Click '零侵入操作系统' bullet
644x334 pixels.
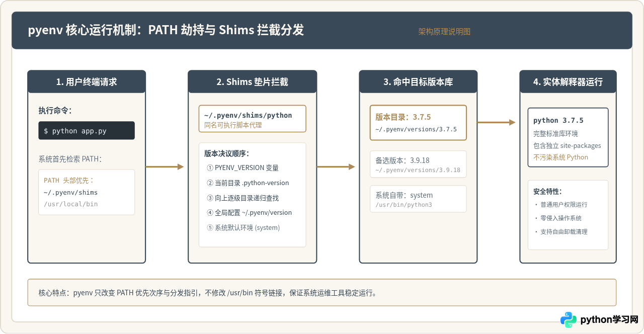pyautogui.click(x=557, y=218)
